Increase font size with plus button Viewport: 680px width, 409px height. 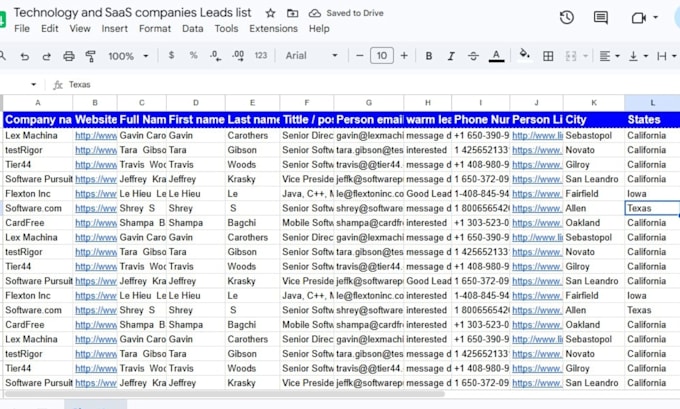pos(404,56)
